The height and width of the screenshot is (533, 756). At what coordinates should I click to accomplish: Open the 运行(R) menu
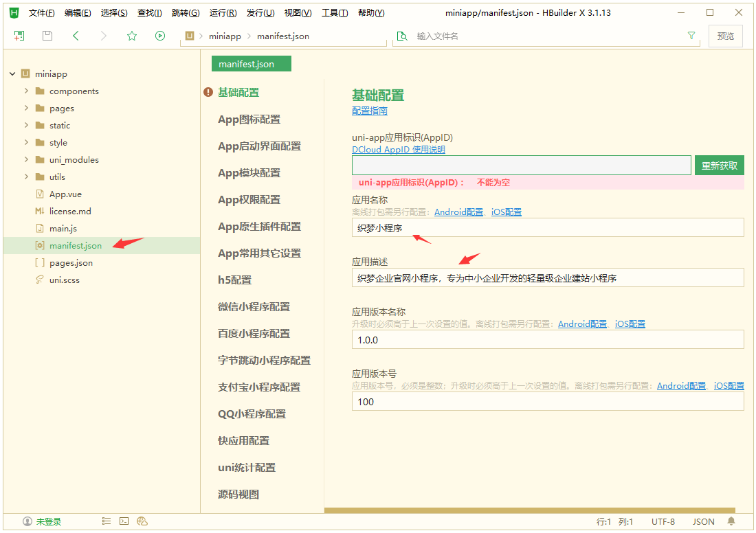223,13
